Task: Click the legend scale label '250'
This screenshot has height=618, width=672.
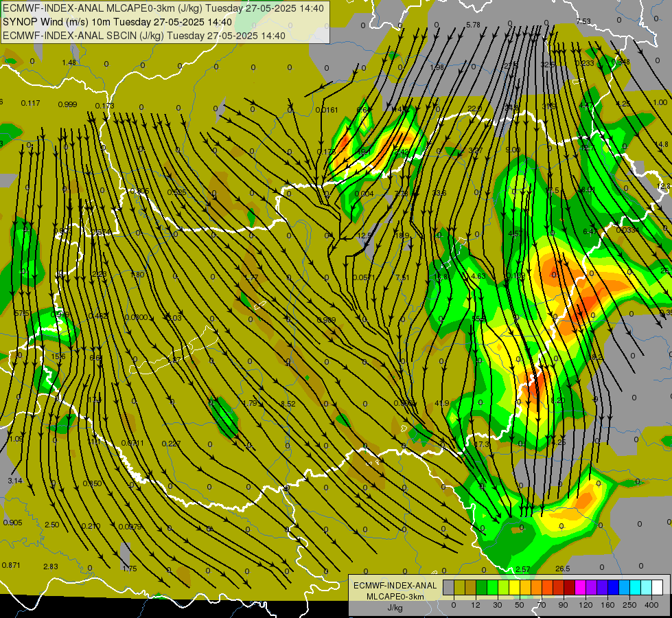Action: pos(629,605)
